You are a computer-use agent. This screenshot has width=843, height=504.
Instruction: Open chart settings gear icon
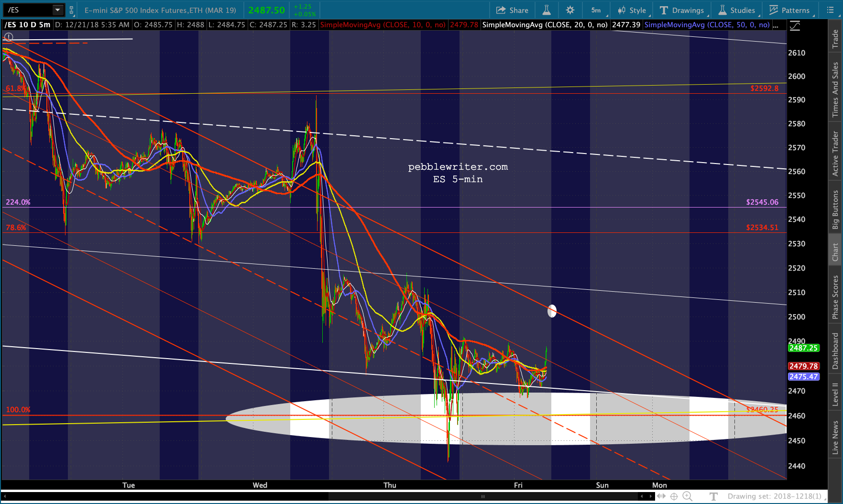(570, 10)
